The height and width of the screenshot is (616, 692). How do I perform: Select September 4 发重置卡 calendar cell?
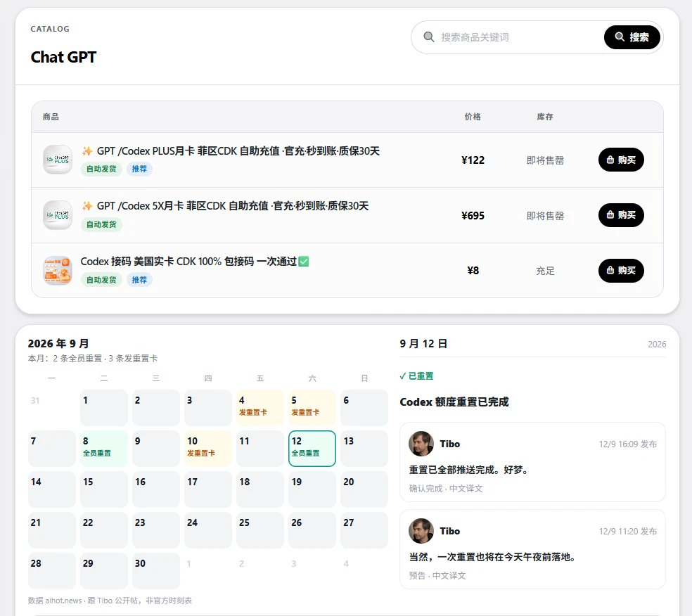[260, 408]
